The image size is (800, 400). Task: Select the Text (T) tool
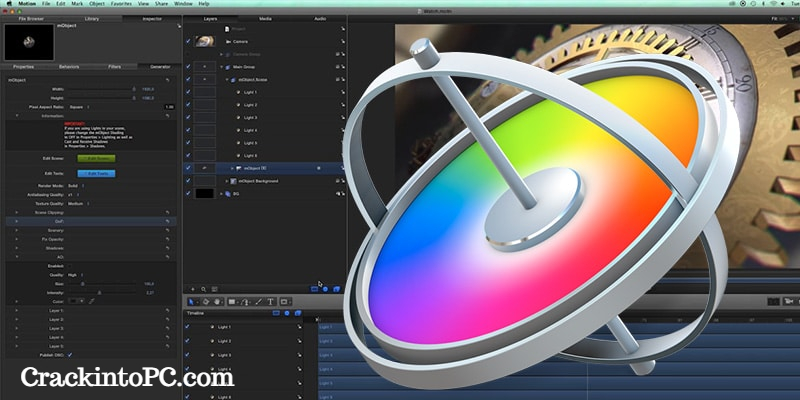pos(270,302)
